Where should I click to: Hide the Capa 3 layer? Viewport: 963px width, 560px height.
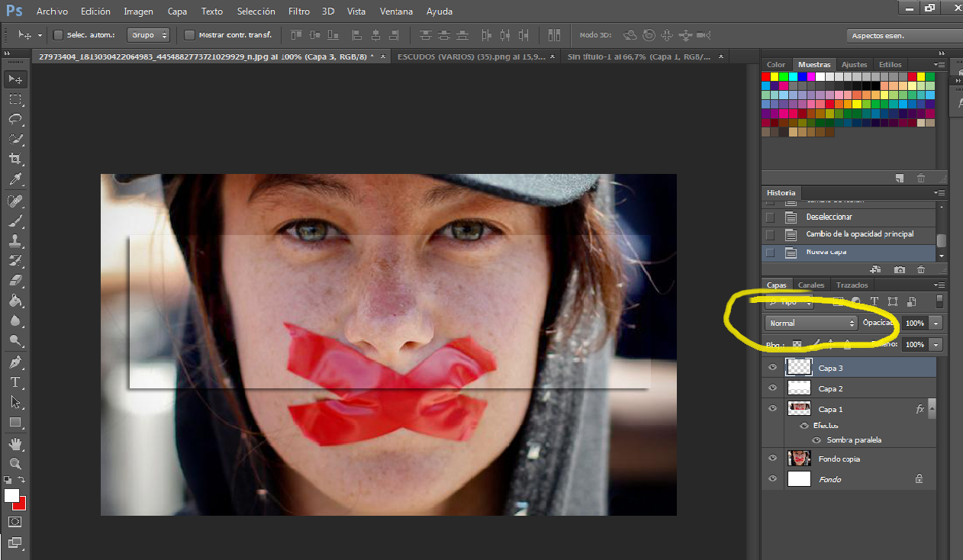click(x=772, y=368)
